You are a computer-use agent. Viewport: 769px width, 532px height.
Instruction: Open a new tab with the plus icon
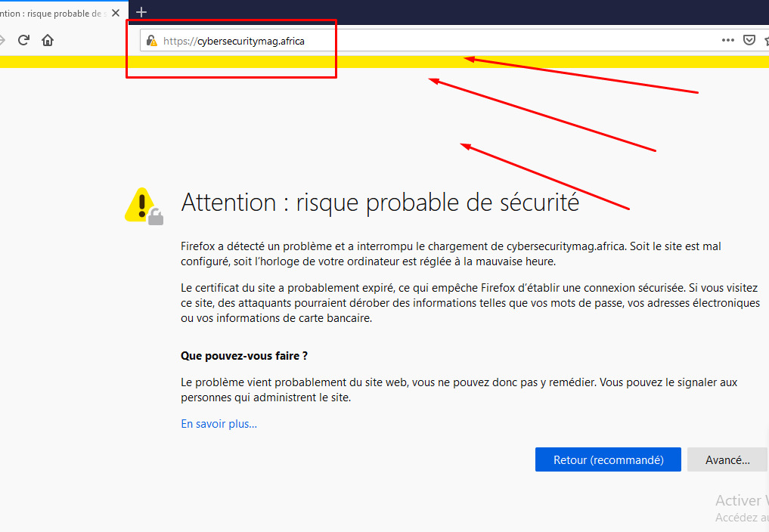point(141,12)
